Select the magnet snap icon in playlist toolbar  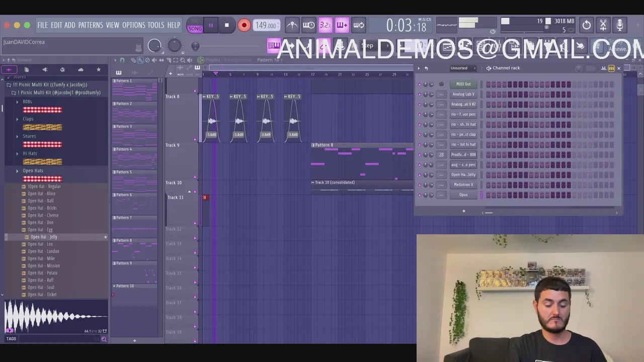(x=122, y=60)
